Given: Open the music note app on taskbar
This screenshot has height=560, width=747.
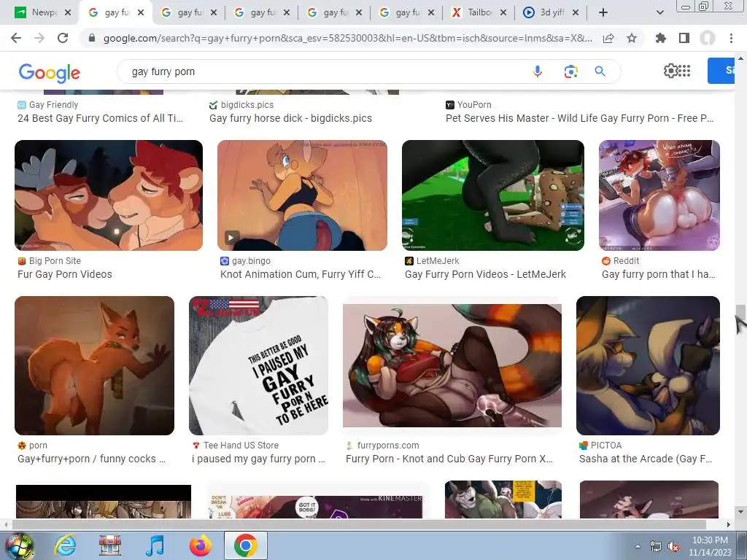Looking at the screenshot, I should click(x=155, y=545).
